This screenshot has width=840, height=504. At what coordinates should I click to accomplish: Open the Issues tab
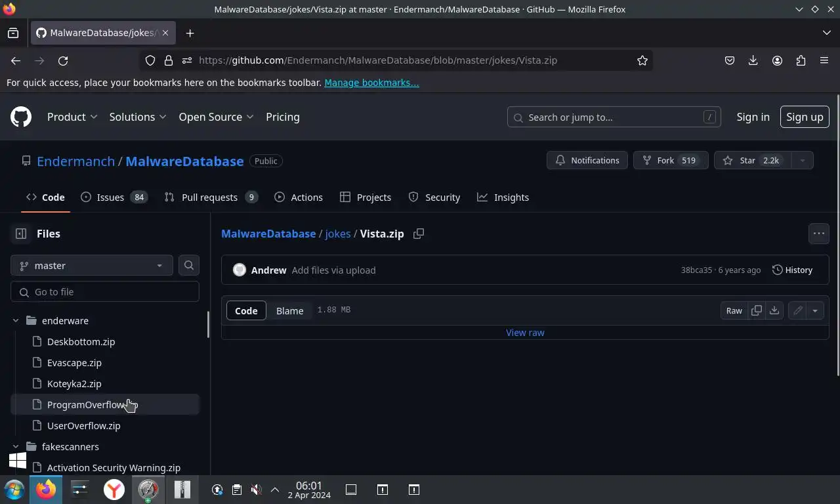[x=114, y=197]
